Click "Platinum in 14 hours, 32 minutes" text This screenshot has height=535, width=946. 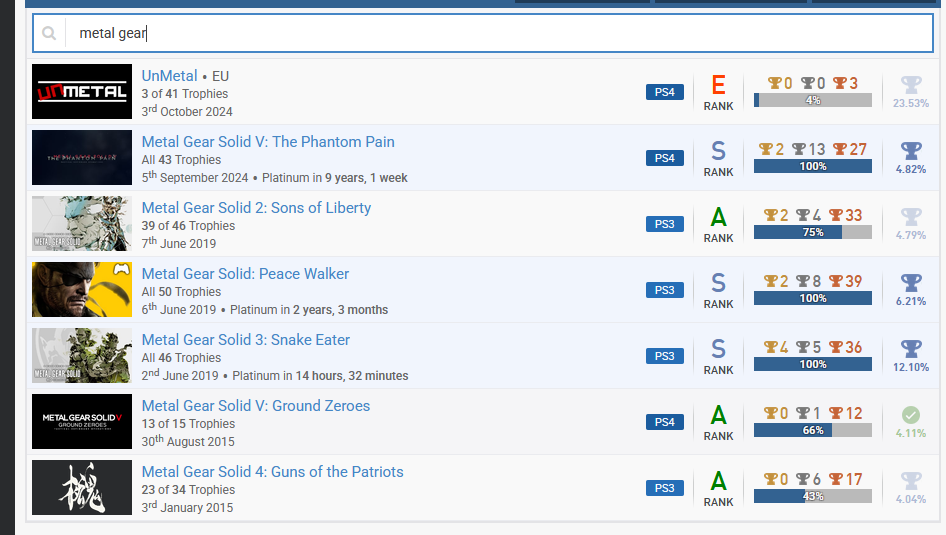point(320,376)
